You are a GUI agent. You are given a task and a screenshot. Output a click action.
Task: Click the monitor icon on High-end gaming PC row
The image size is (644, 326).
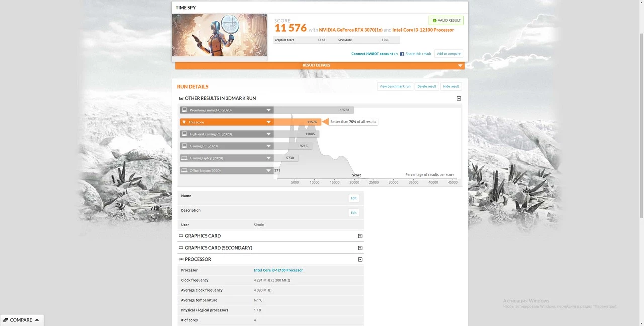185,134
